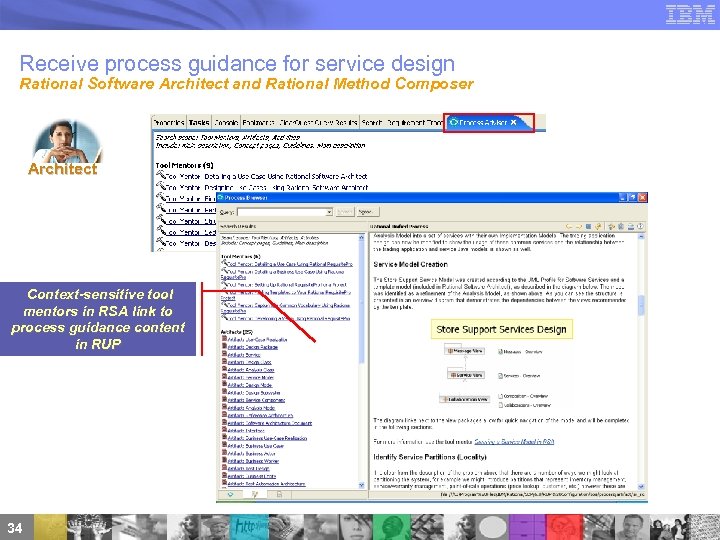This screenshot has width=720, height=540.
Task: Open the Console tab
Action: tap(226, 123)
